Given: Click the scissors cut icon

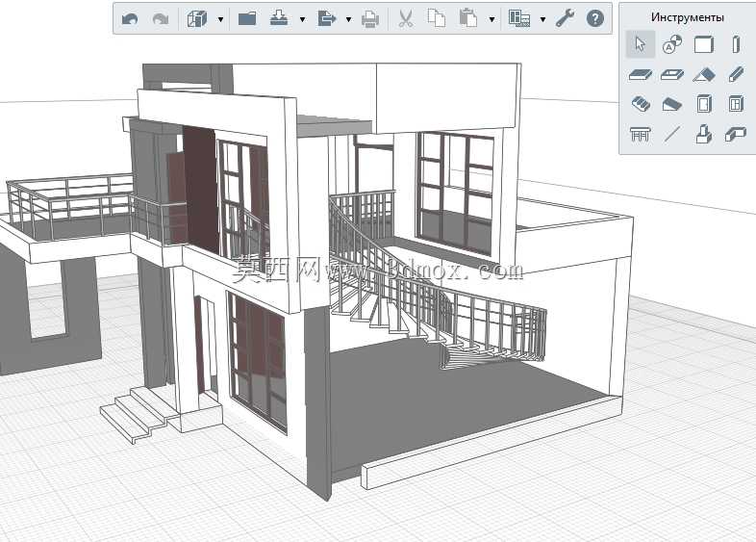Looking at the screenshot, I should coord(406,19).
